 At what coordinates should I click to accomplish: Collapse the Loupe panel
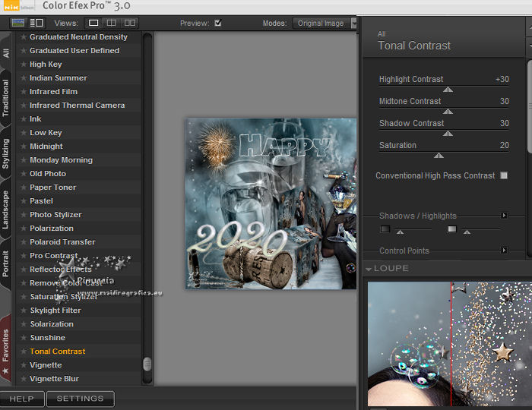[x=369, y=269]
